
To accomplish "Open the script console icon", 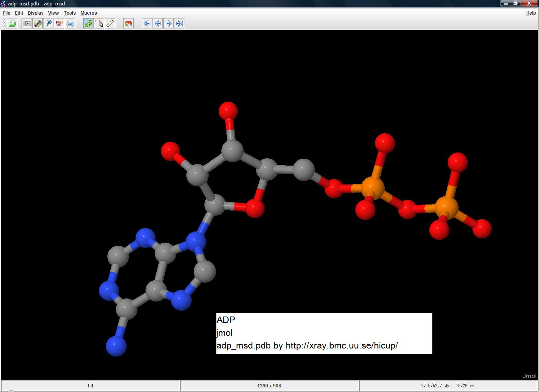I will tap(48, 23).
